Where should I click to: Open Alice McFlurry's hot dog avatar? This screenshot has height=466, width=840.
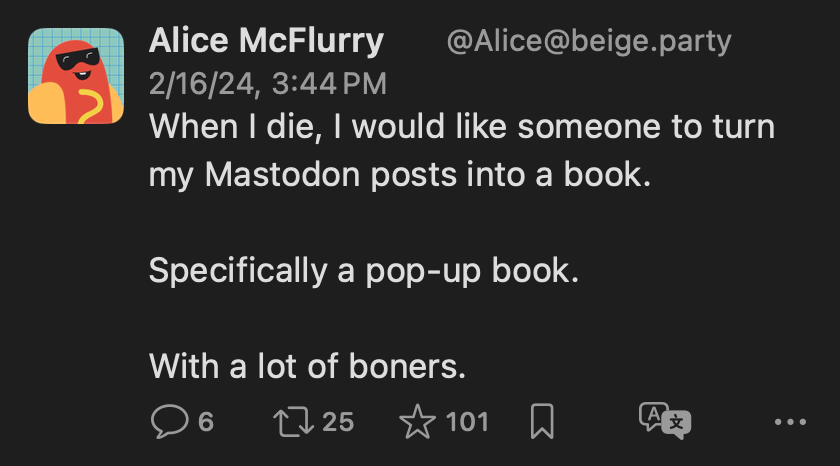pos(76,76)
